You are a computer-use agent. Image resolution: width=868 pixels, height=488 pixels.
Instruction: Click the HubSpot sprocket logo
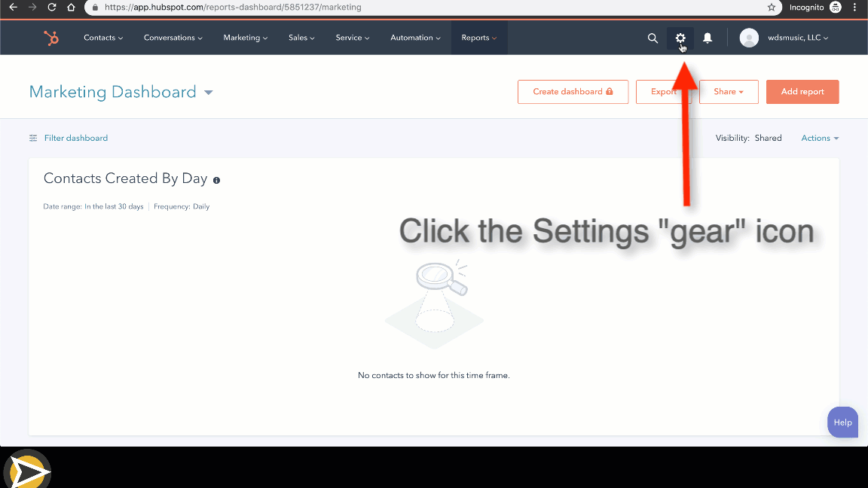(51, 38)
